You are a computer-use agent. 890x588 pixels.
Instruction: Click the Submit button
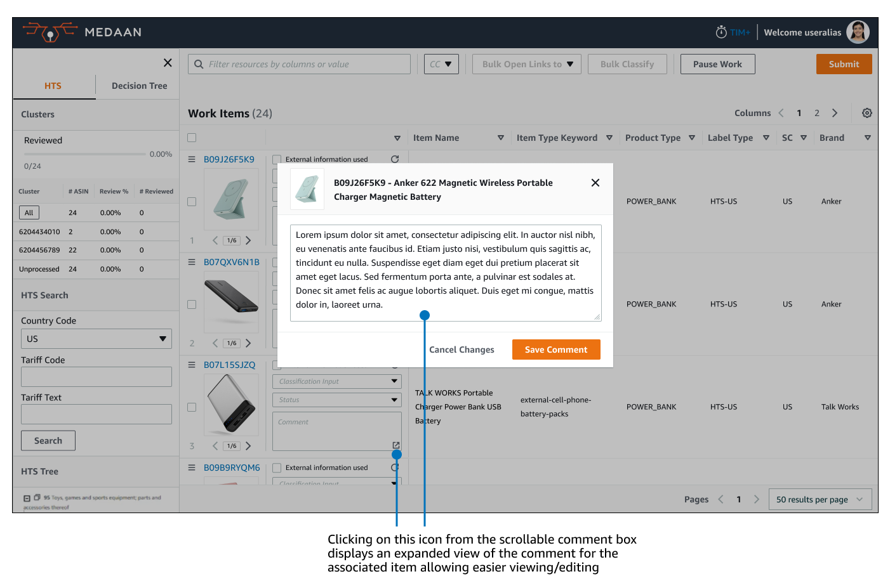pyautogui.click(x=844, y=64)
